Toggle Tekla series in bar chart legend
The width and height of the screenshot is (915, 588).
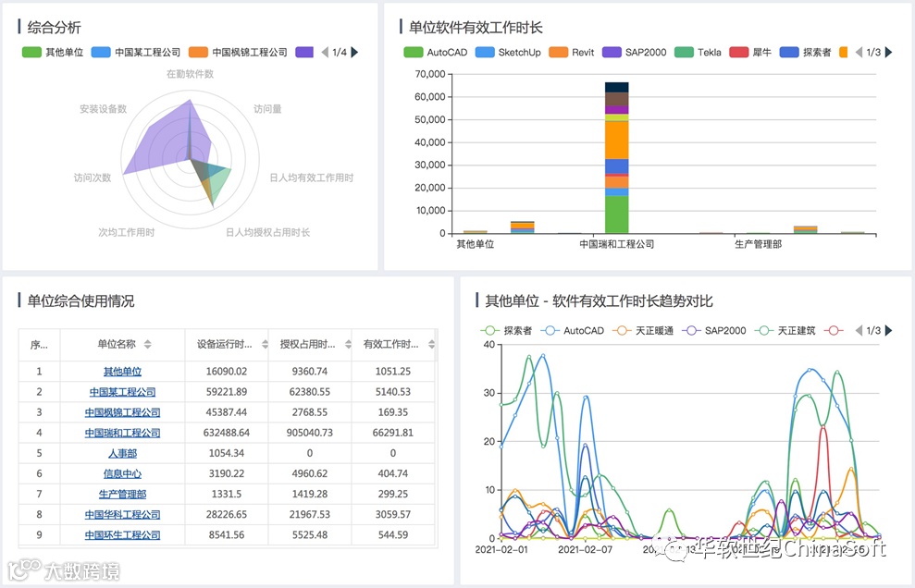[x=698, y=53]
